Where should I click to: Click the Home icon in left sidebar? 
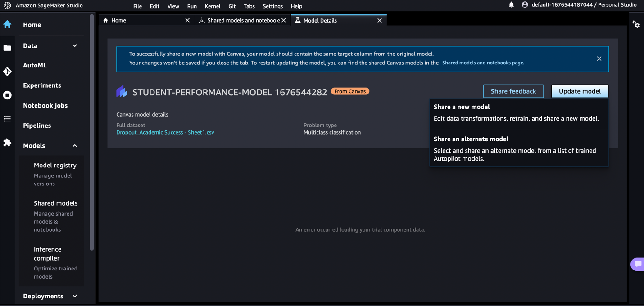7,24
